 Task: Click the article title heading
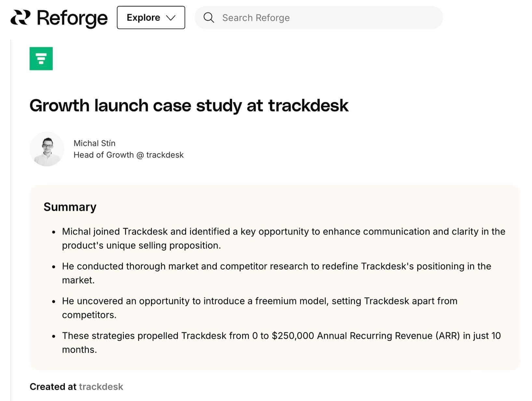click(189, 106)
